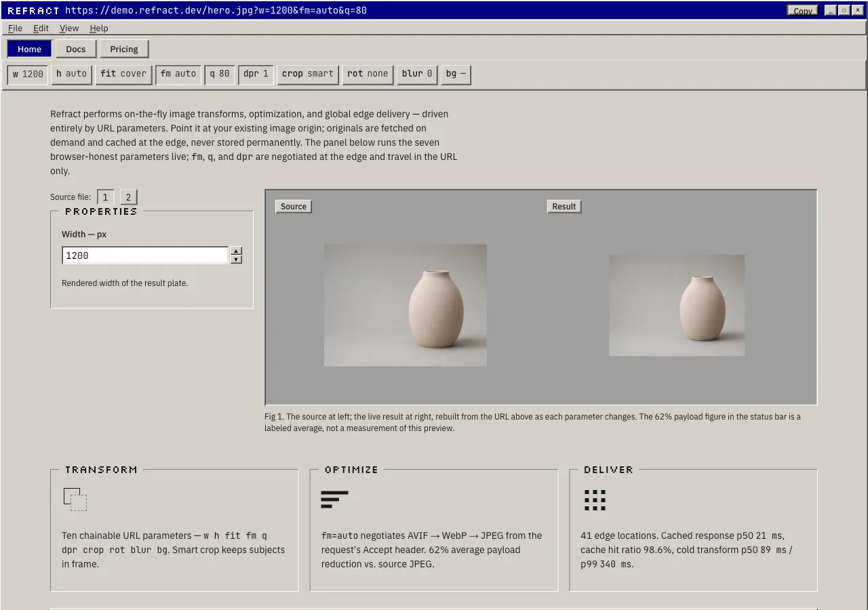This screenshot has width=868, height=610.
Task: Select the bg parameter chip
Action: (x=456, y=74)
